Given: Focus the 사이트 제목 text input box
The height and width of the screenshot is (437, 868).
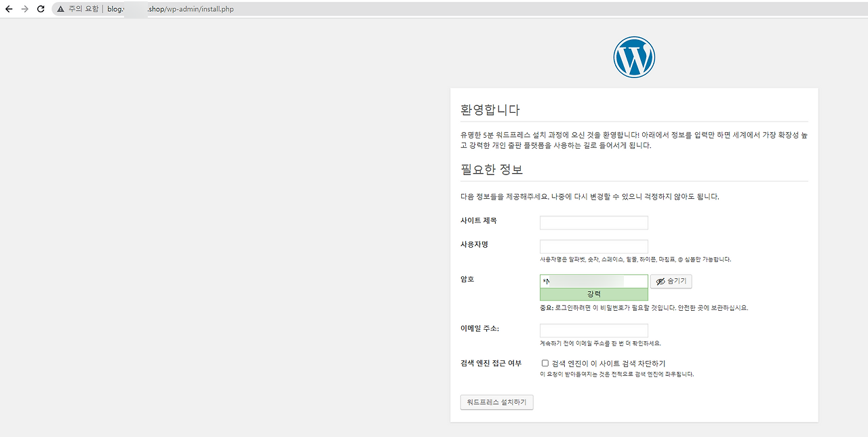Looking at the screenshot, I should pyautogui.click(x=594, y=223).
